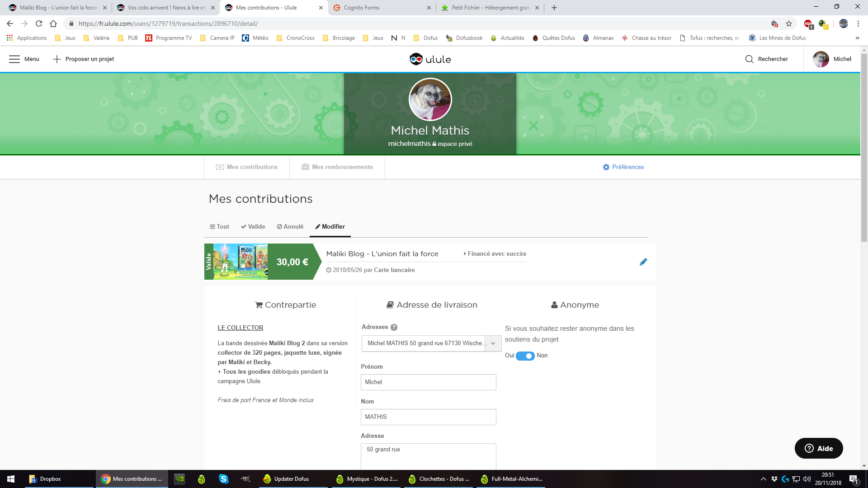
Task: Click the Rechercher magnifier icon
Action: pos(749,59)
